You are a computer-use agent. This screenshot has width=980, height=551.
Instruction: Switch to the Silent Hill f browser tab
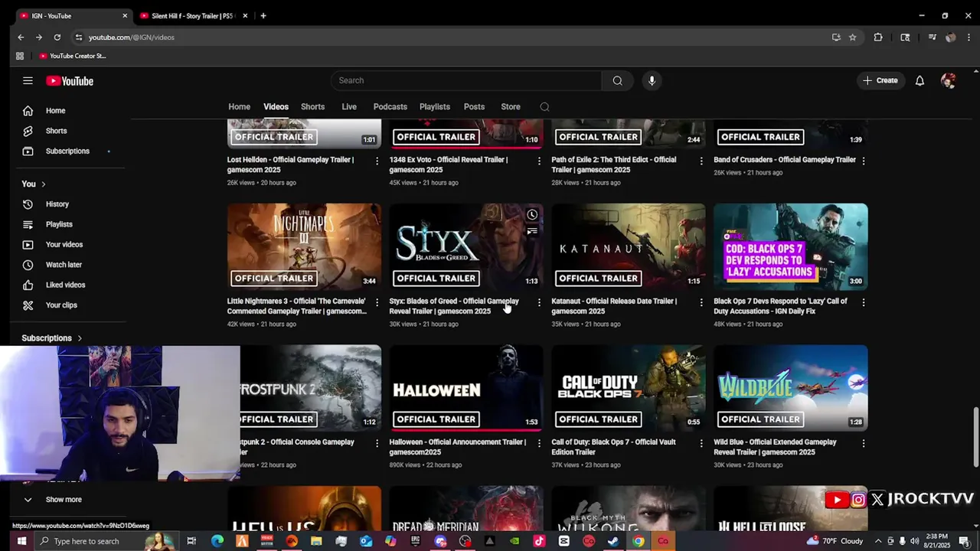191,16
